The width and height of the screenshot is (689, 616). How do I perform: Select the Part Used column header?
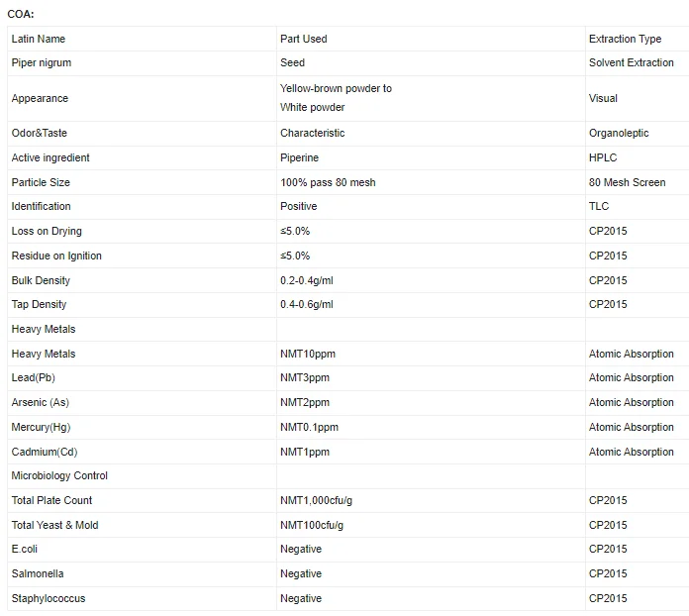[431, 39]
